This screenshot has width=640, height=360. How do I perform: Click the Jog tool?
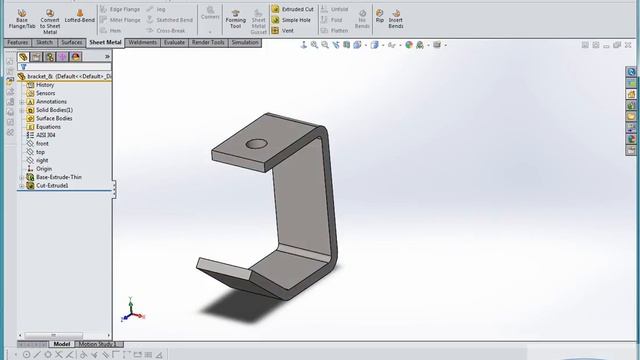[x=156, y=9]
